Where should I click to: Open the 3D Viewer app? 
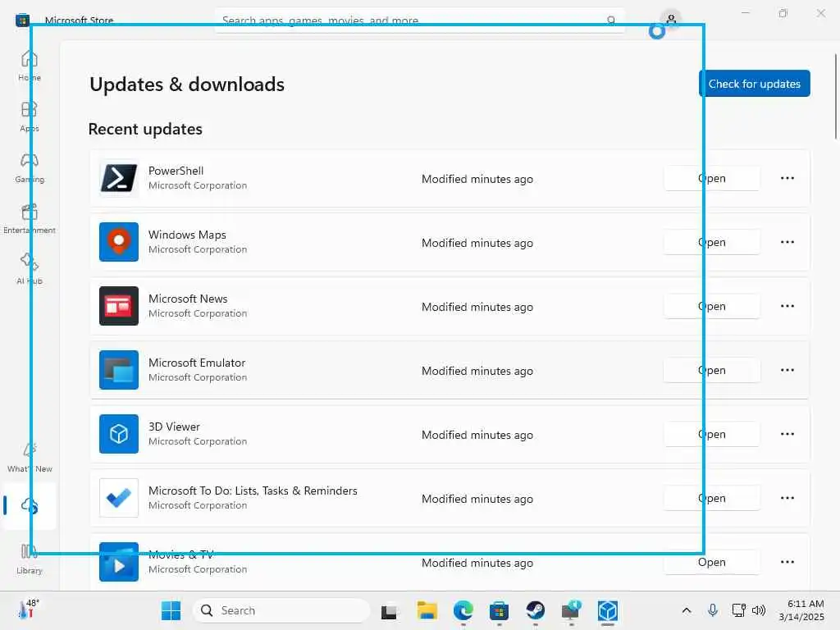[x=712, y=434]
